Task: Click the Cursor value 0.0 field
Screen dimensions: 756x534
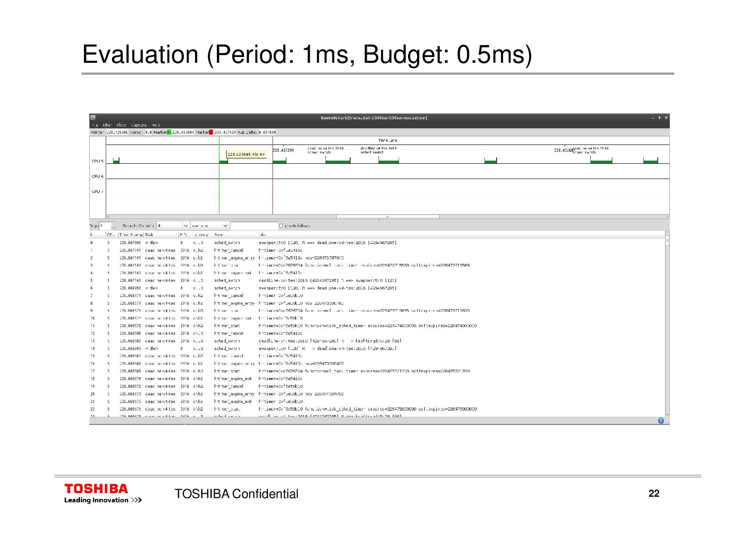Action: click(148, 132)
